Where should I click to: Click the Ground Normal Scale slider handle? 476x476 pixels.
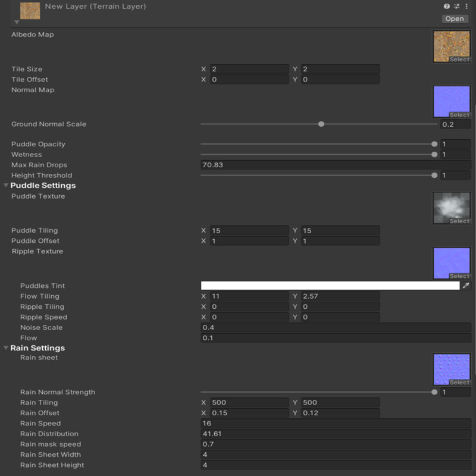[321, 124]
